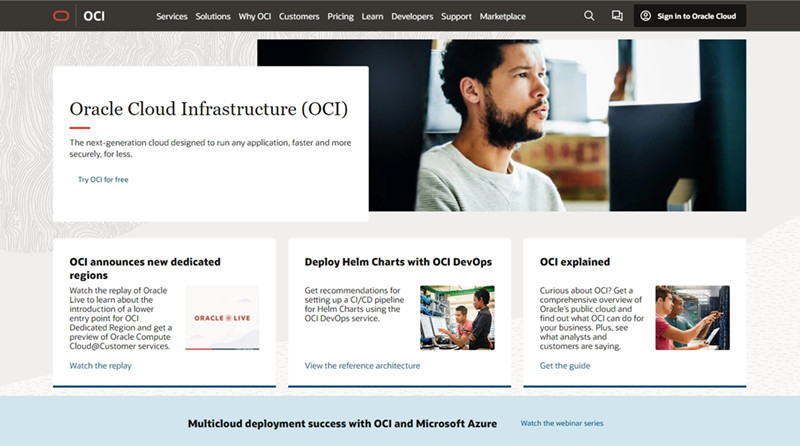
Task: Click the OCI explained card image
Action: (692, 317)
